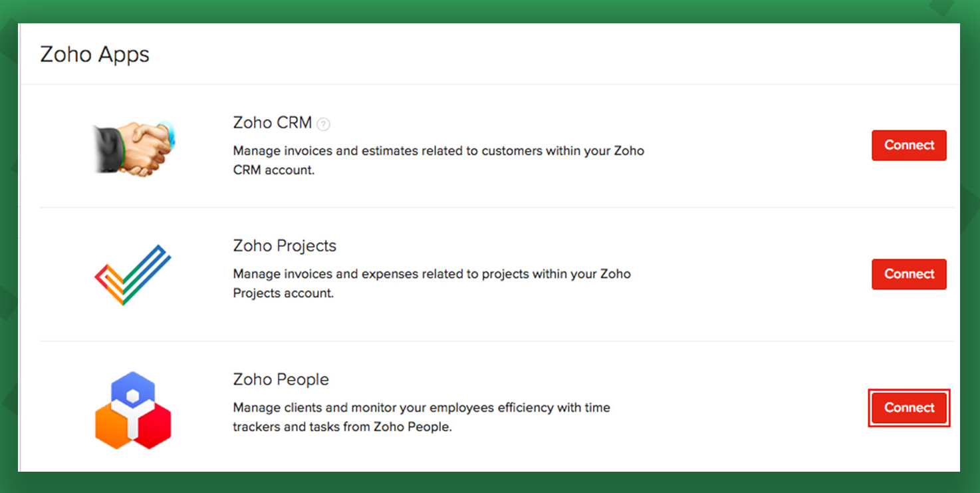Click the 'CRM account.' text line
The height and width of the screenshot is (493, 980).
[273, 170]
